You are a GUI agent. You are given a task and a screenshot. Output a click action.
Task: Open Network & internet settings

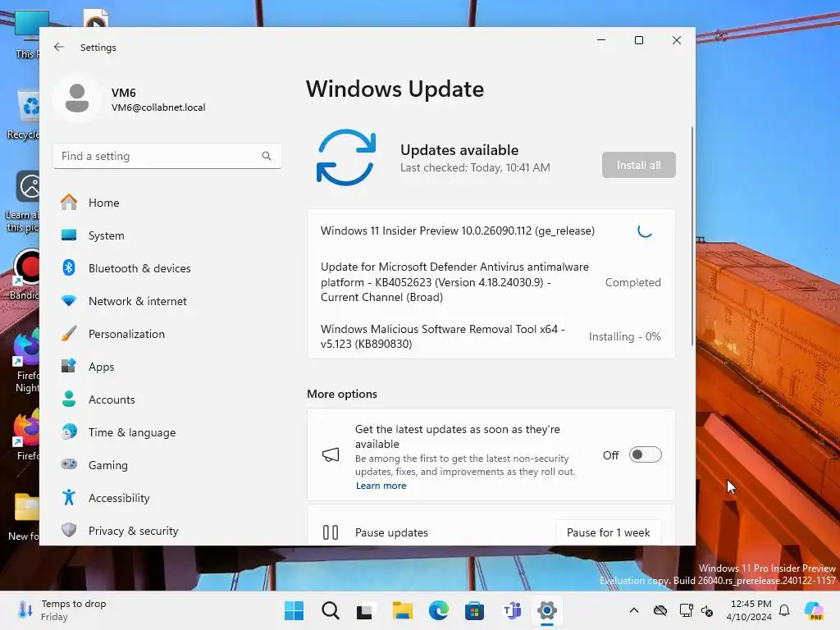pyautogui.click(x=167, y=301)
